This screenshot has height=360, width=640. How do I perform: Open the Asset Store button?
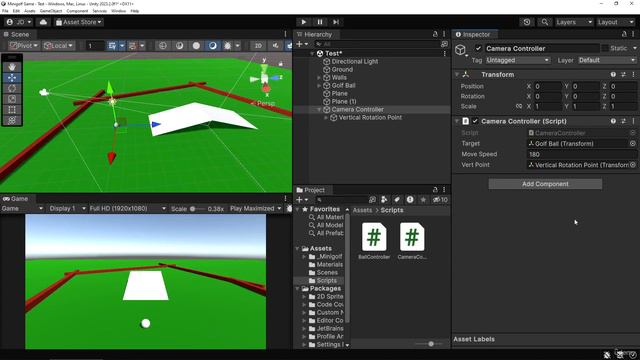[78, 22]
